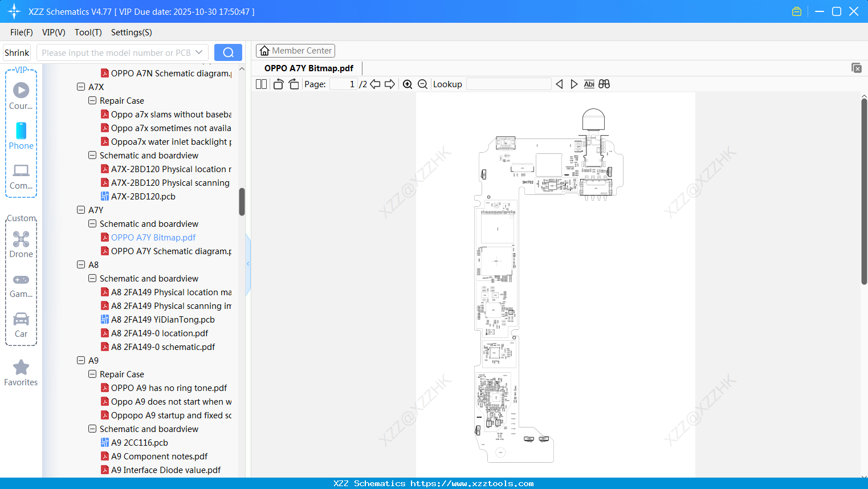Open A9 Interface Diode value.pdf
This screenshot has height=489, width=868.
[166, 470]
